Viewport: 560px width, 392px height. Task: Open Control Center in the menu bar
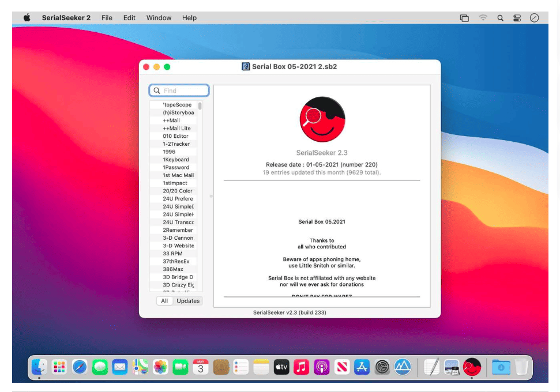(517, 18)
